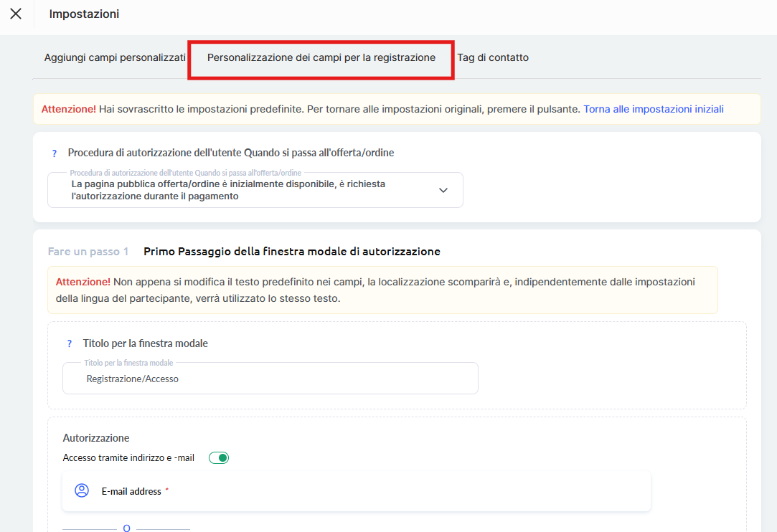777x532 pixels.
Task: Click the Registrazione/Accesso title input field
Action: [x=270, y=379]
